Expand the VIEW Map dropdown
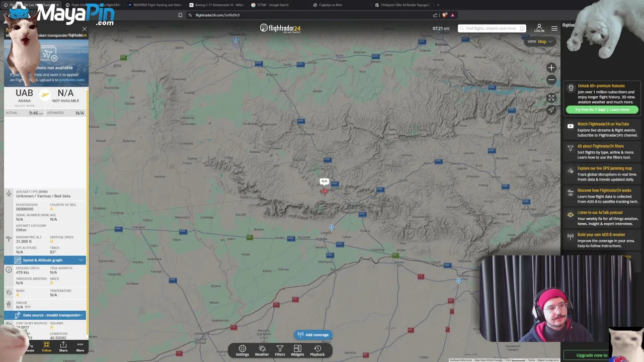The width and height of the screenshot is (644, 362). pos(540,42)
